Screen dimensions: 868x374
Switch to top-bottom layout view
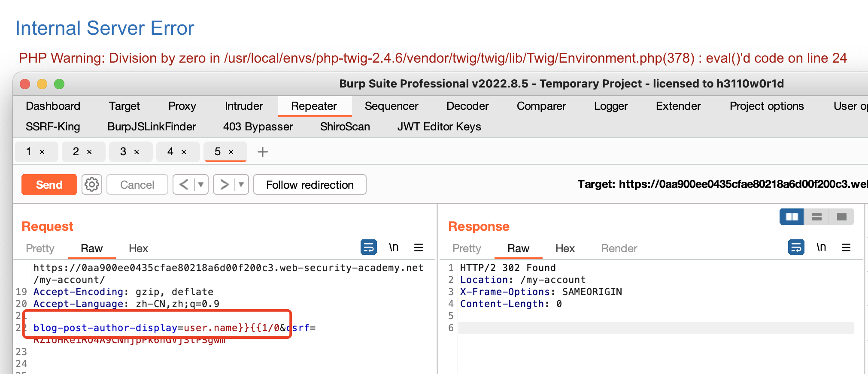click(x=816, y=217)
